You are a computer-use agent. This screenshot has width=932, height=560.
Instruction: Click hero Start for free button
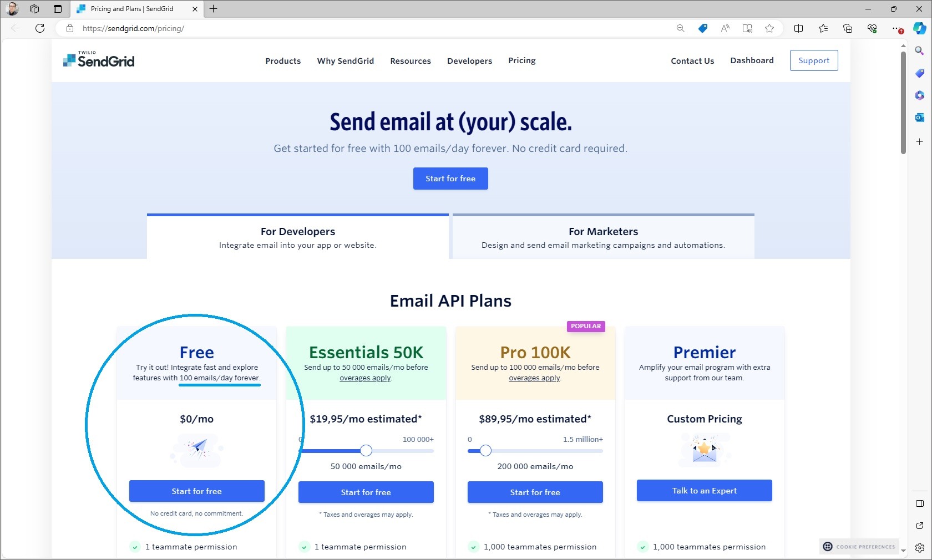[450, 179]
